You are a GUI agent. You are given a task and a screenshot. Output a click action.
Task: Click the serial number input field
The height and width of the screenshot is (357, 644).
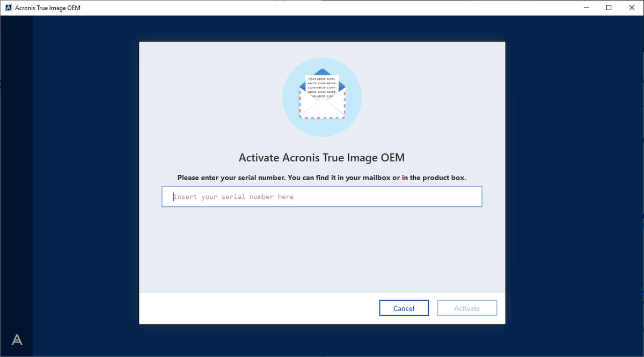click(x=322, y=197)
